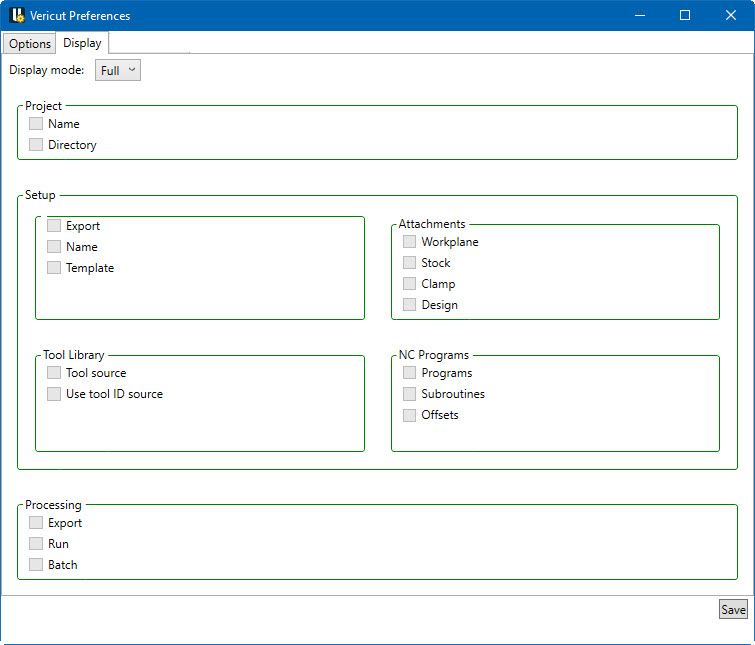Check the Template checkbox

[x=54, y=268]
